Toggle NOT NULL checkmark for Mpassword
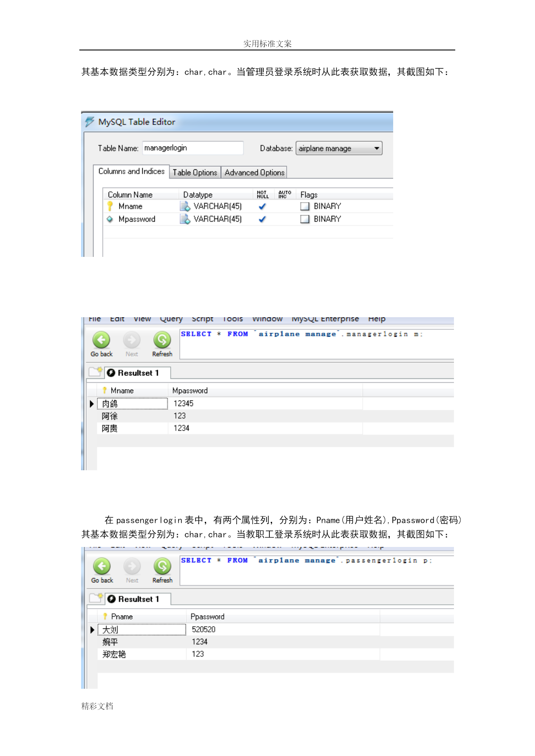535x756 pixels. point(262,219)
